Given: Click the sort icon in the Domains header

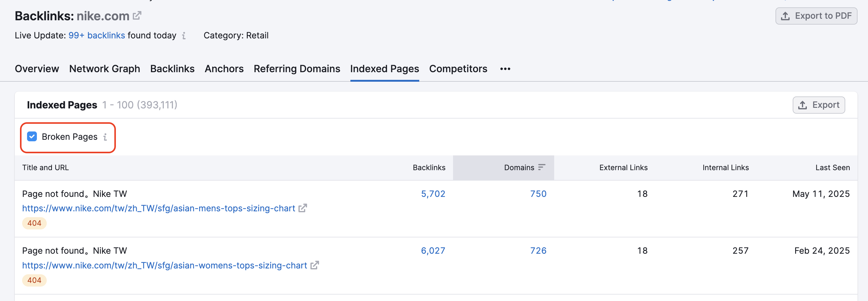Looking at the screenshot, I should [542, 167].
